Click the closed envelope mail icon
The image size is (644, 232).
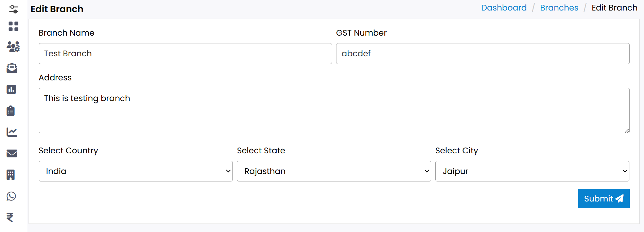[x=12, y=154]
